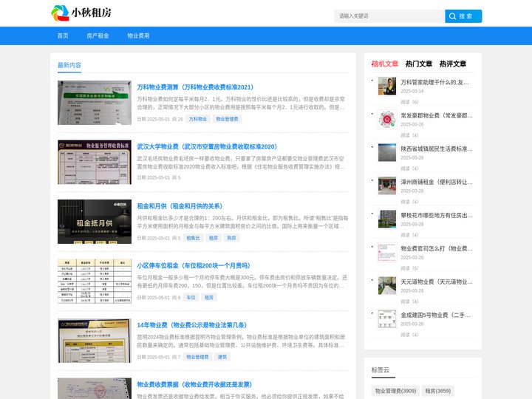Select the 物业管理费 tag under 万科 article
The height and width of the screenshot is (399, 532).
click(228, 119)
